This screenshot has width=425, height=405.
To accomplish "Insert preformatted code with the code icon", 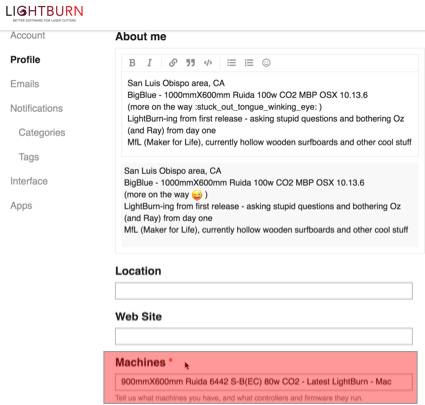I will tap(208, 63).
